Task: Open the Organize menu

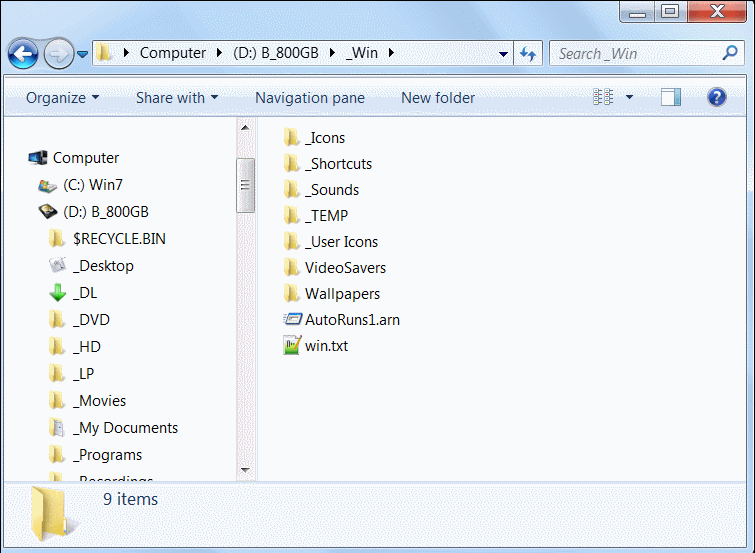Action: click(63, 98)
